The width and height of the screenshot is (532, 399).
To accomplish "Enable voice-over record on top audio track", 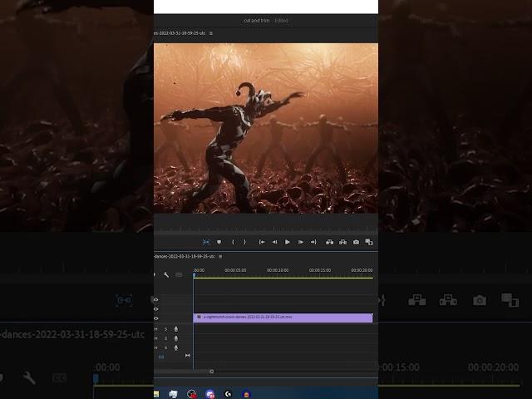I will 175,329.
